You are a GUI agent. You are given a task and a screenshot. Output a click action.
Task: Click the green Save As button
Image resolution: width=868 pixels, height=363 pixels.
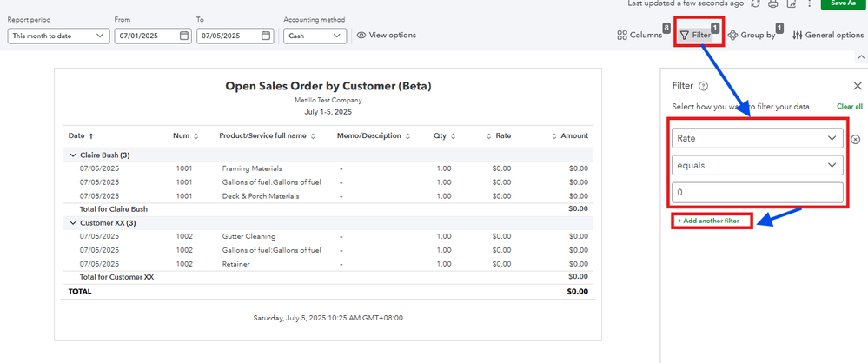pyautogui.click(x=843, y=3)
